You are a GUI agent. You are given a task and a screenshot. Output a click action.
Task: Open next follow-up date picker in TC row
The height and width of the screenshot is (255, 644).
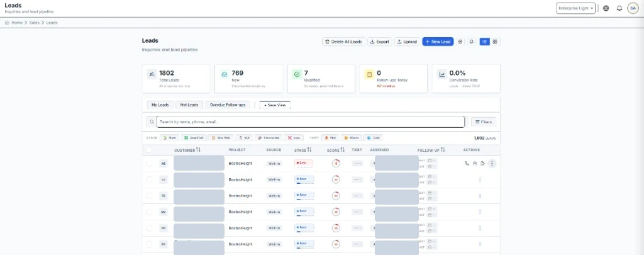(x=431, y=176)
